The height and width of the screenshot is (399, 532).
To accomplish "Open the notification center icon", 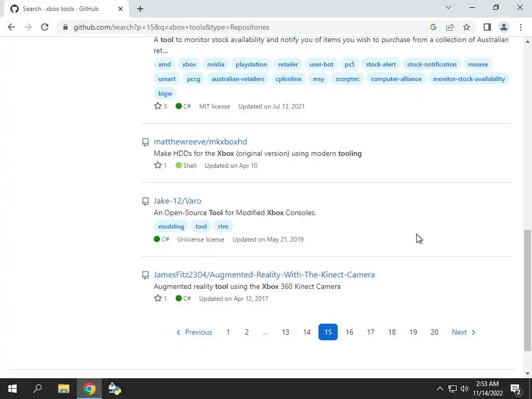I will [x=516, y=389].
